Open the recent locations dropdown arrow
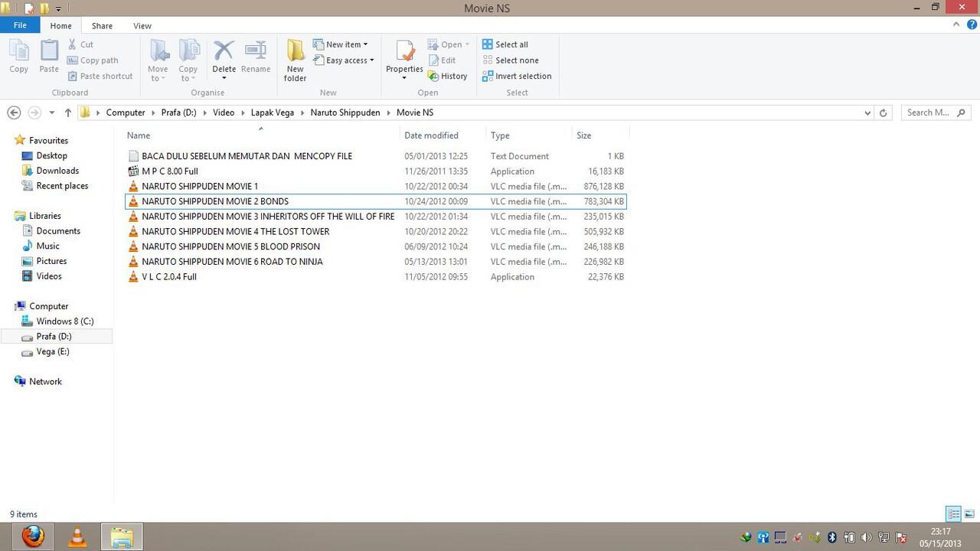 (51, 112)
